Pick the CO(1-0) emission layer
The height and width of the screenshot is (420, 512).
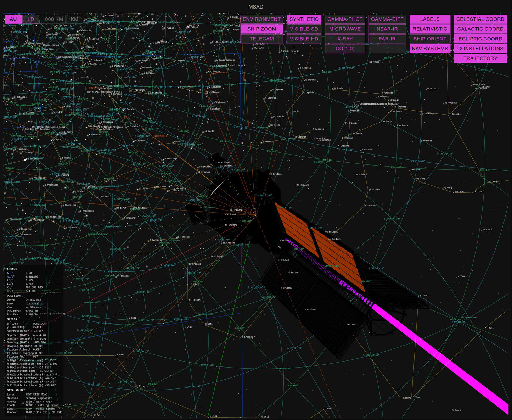point(345,49)
